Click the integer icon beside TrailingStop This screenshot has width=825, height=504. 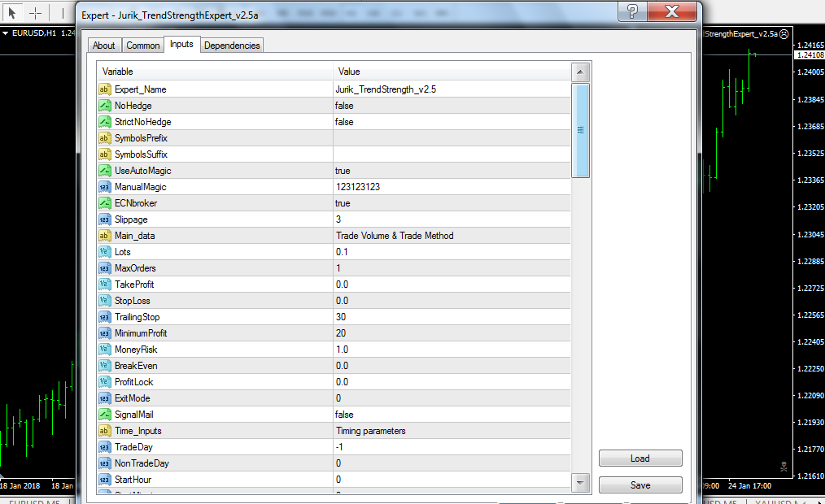[105, 317]
